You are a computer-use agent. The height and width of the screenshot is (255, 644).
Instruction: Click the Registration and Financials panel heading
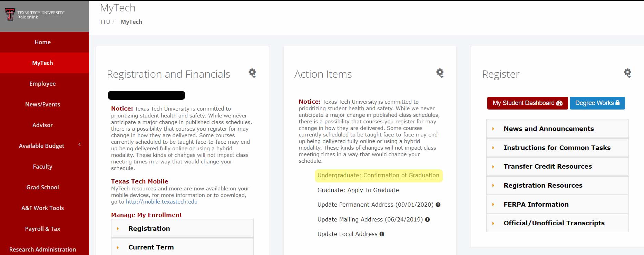point(168,74)
